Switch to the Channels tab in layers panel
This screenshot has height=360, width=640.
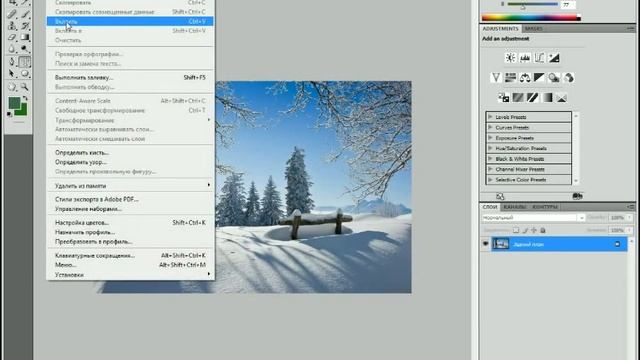click(x=514, y=207)
